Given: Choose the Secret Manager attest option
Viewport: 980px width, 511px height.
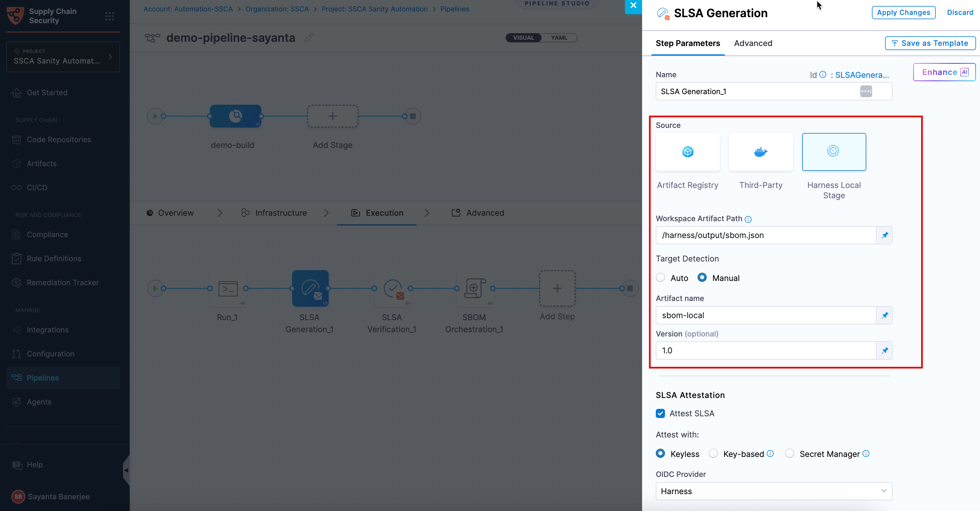Looking at the screenshot, I should pyautogui.click(x=789, y=453).
